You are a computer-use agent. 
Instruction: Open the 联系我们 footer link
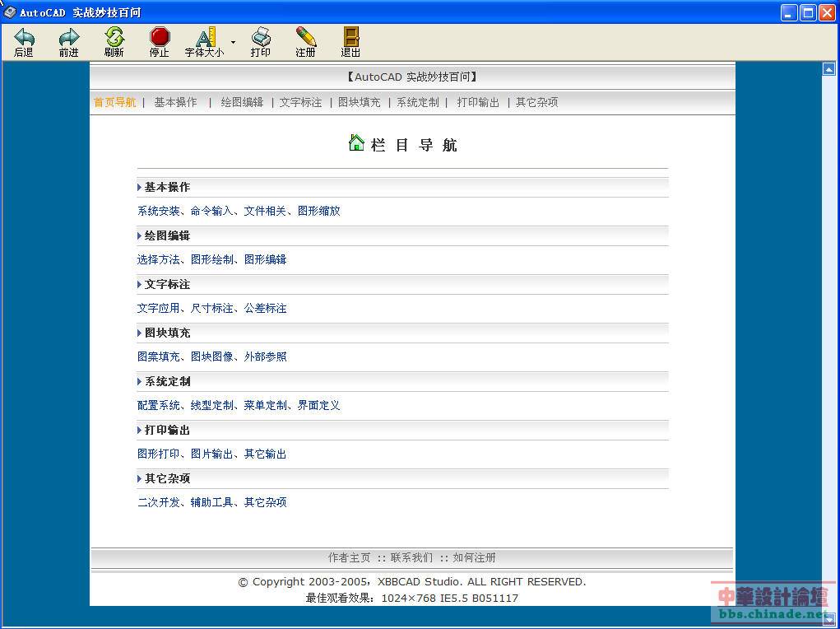(411, 557)
